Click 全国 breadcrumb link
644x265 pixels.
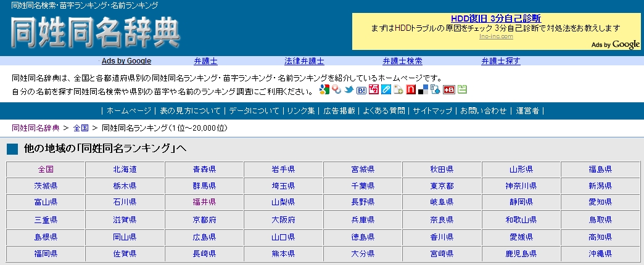coord(81,128)
